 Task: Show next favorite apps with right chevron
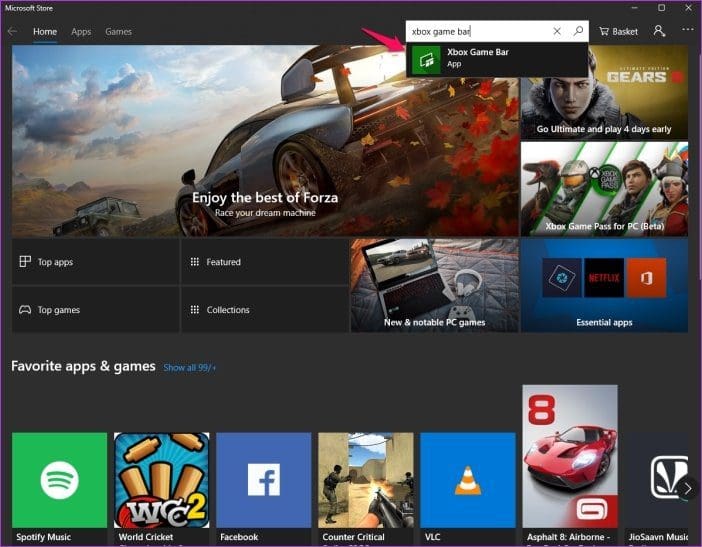(x=687, y=489)
